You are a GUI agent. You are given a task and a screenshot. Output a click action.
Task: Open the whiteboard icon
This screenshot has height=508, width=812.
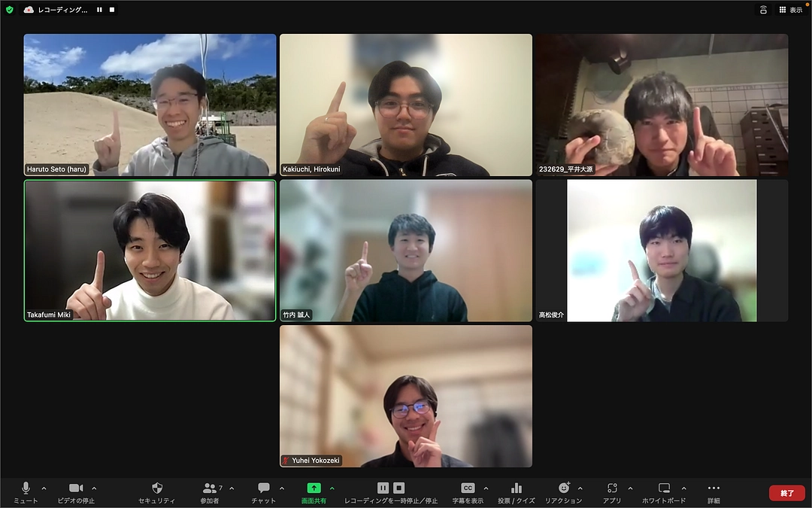pyautogui.click(x=664, y=488)
